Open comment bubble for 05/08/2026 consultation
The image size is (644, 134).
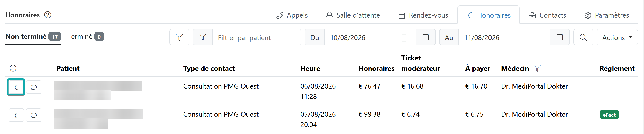tap(34, 115)
